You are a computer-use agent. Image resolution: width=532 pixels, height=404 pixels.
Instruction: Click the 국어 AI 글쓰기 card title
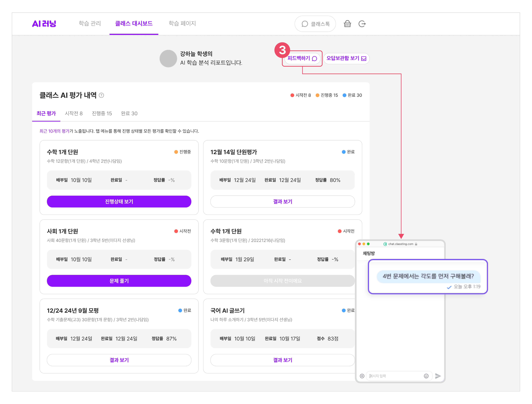click(228, 311)
